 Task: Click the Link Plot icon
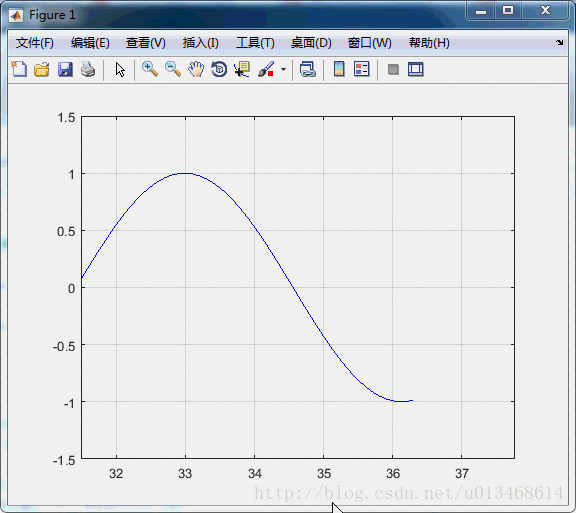click(x=308, y=69)
